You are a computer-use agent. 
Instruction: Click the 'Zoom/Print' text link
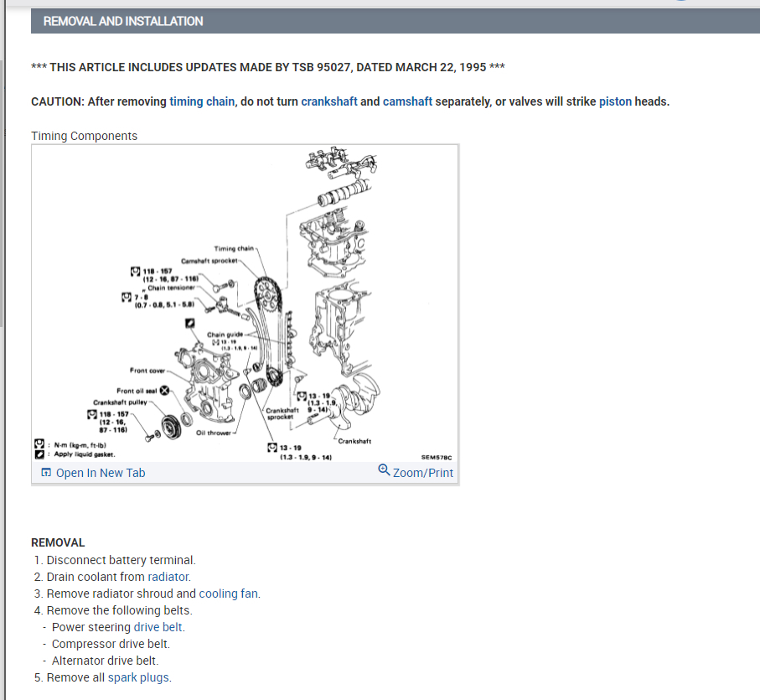423,473
